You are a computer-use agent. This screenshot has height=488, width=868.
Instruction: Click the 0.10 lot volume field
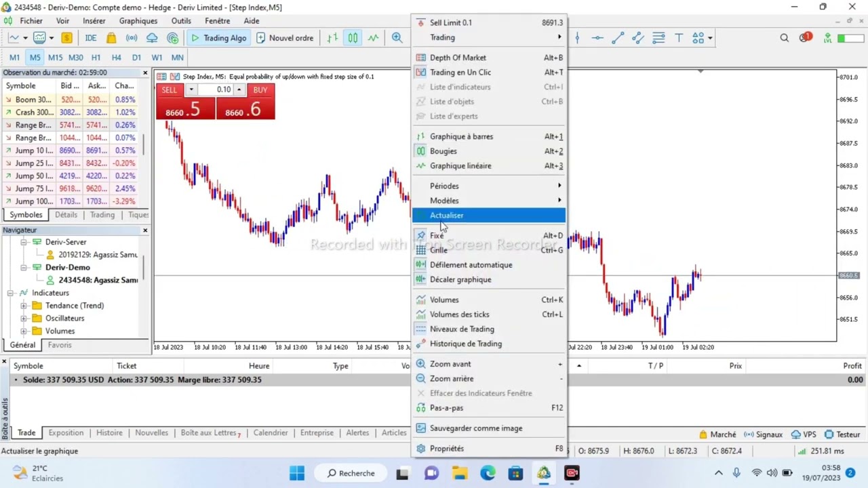coord(216,89)
